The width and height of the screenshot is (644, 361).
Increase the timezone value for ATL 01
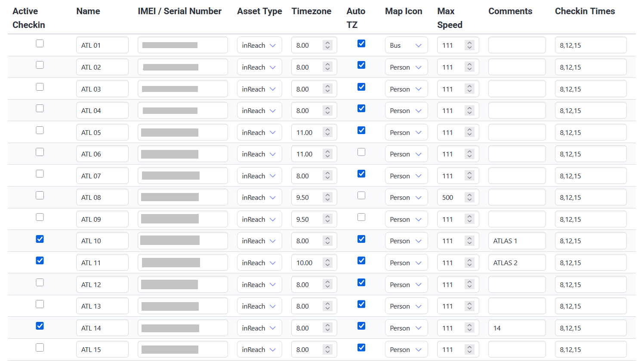(x=327, y=43)
